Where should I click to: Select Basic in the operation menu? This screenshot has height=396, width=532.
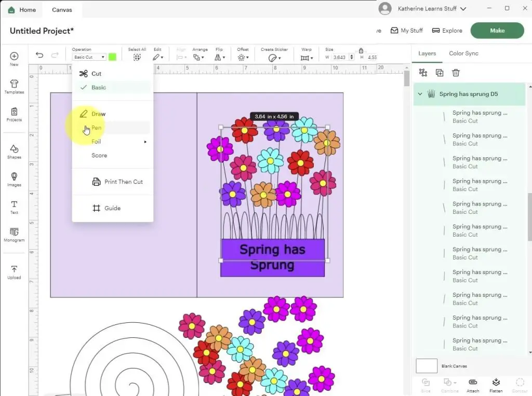113,88
